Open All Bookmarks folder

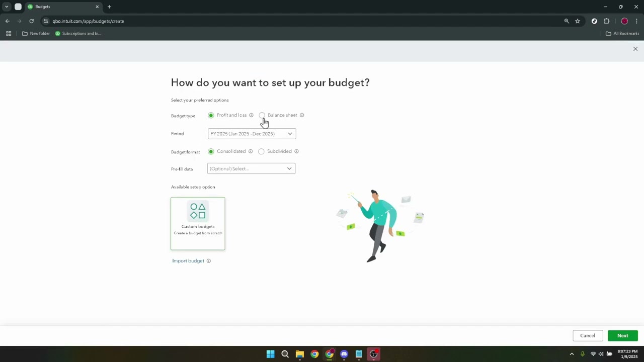pos(622,34)
